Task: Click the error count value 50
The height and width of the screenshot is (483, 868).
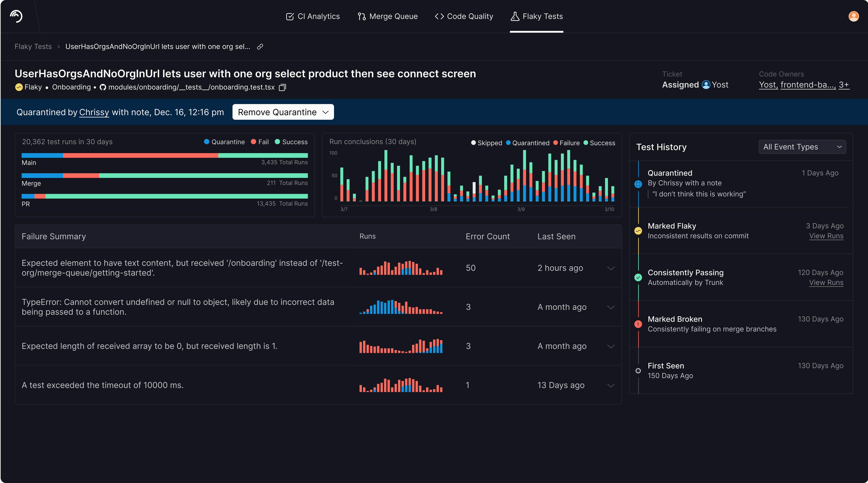Action: (x=470, y=268)
